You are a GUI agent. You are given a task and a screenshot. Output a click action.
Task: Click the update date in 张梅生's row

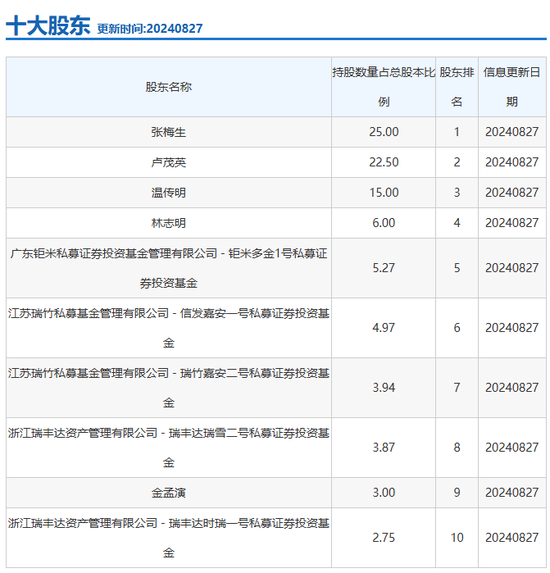[512, 132]
